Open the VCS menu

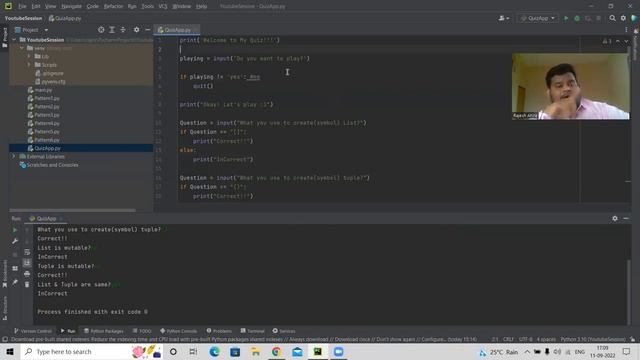tap(163, 6)
